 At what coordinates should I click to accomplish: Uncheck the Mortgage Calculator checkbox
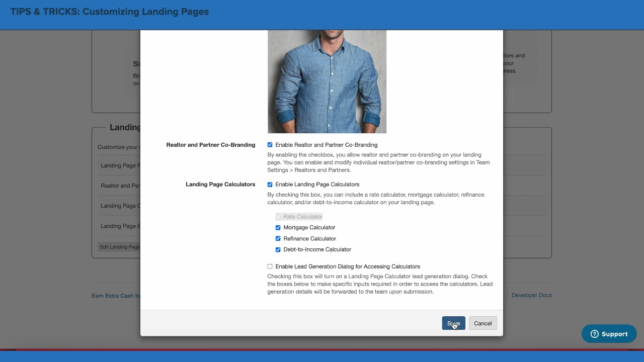278,228
